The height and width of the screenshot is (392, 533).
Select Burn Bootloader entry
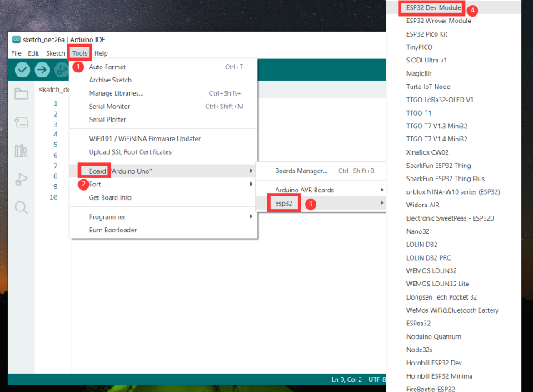[163, 230]
